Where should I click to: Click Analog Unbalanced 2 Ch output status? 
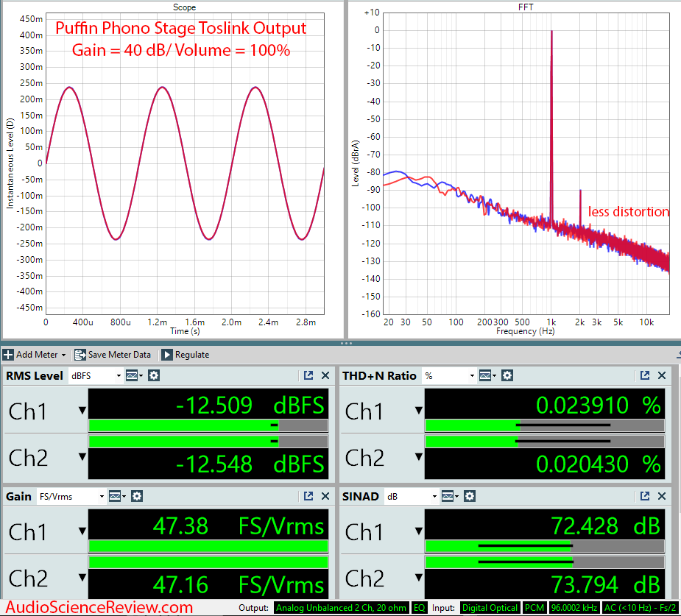pos(342,608)
